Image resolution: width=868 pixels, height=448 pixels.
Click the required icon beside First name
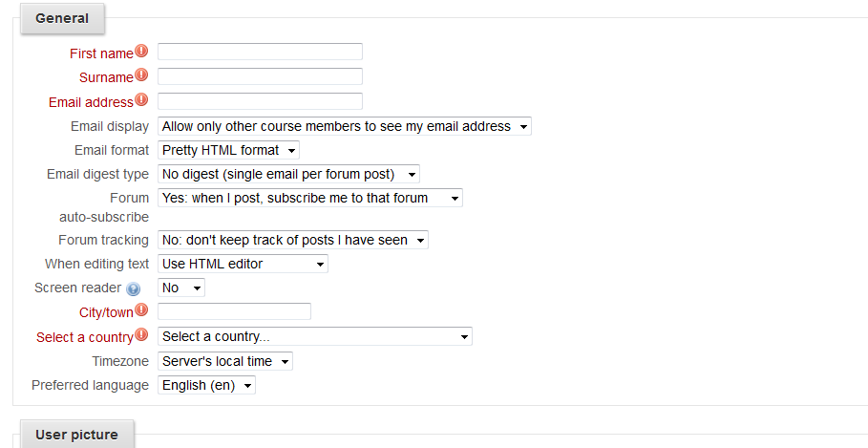click(x=141, y=52)
